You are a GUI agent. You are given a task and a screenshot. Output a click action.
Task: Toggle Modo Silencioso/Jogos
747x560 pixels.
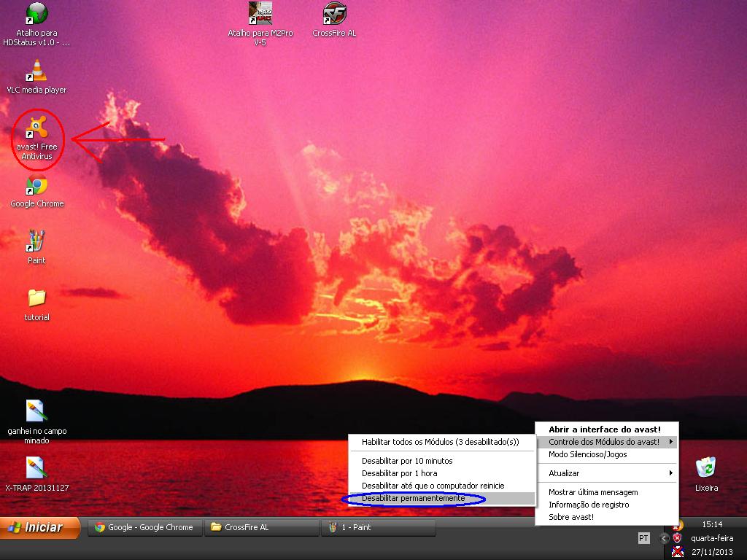click(x=587, y=454)
